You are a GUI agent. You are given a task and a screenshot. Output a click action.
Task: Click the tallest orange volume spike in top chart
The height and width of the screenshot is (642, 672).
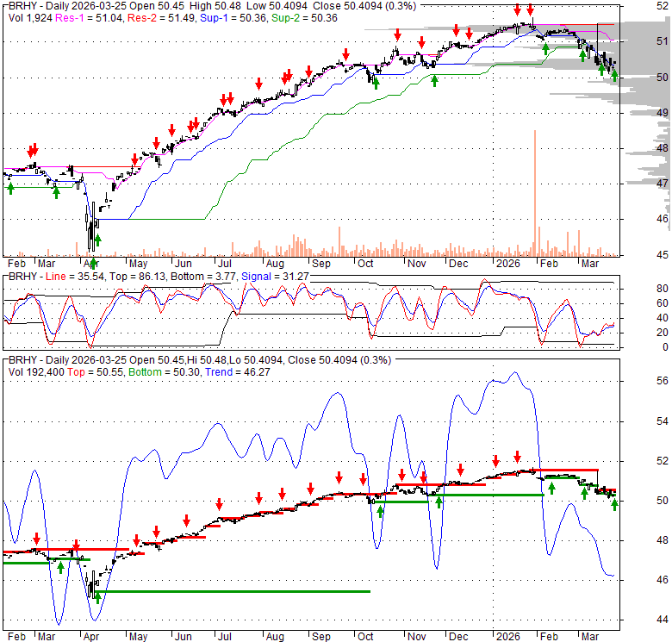535,191
